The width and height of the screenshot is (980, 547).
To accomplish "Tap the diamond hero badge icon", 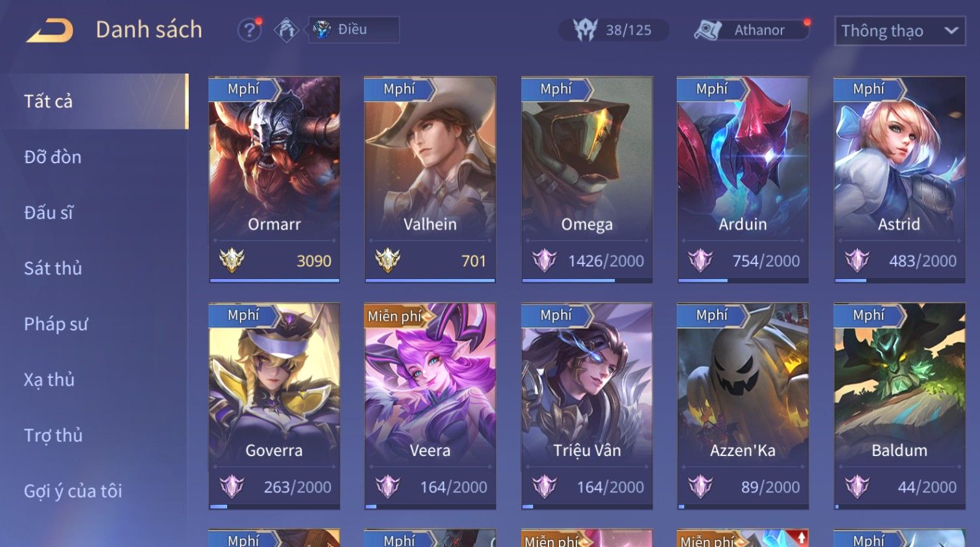I will pos(286,30).
